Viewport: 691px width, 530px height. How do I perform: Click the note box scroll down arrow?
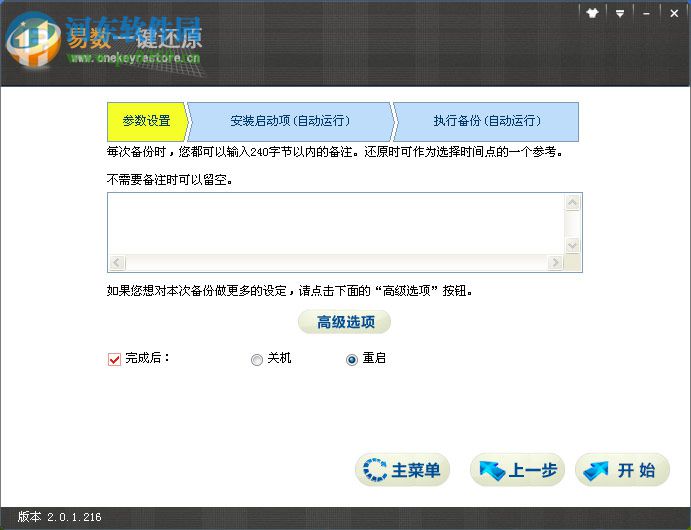click(x=572, y=245)
